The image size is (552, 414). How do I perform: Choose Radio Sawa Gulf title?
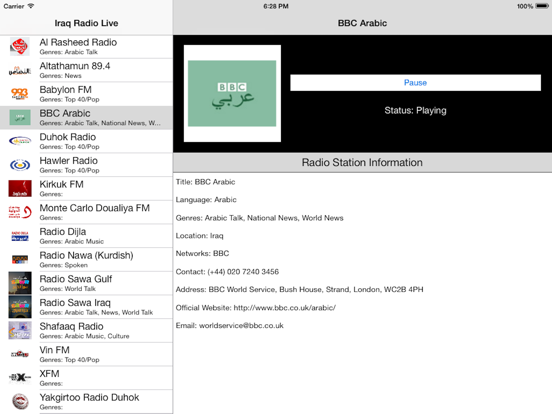click(76, 279)
